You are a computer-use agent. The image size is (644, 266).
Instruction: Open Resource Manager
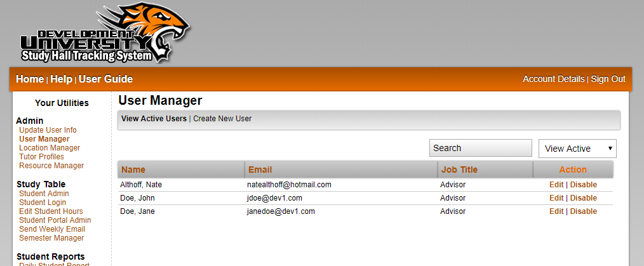tap(51, 166)
